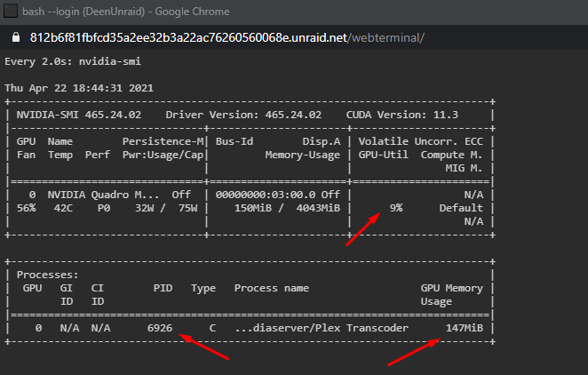
Task: Click 'Driver Version: 465.24.02'
Action: [243, 115]
